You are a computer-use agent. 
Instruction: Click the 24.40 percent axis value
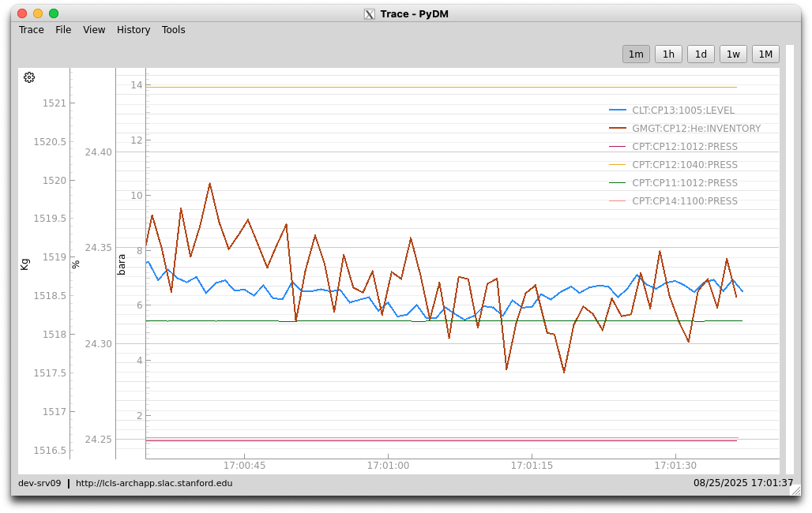tap(99, 152)
